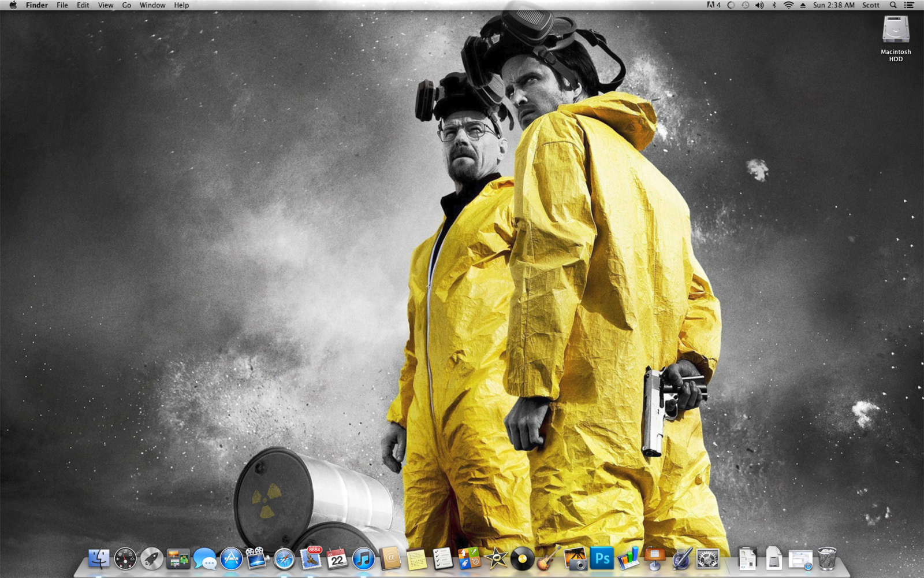Screen dimensions: 924x578
Task: Open Time Machine menu bar icon
Action: pos(745,5)
